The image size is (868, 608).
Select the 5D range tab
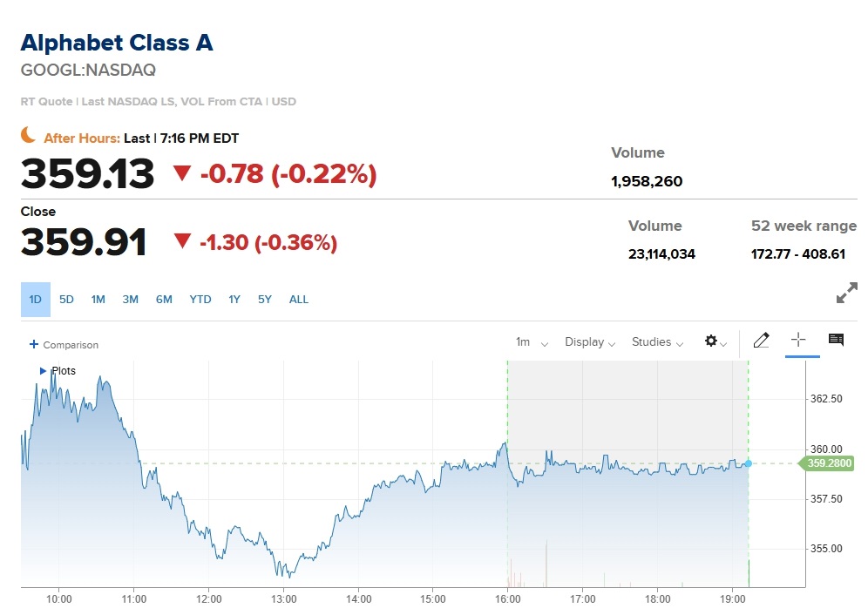coord(66,300)
